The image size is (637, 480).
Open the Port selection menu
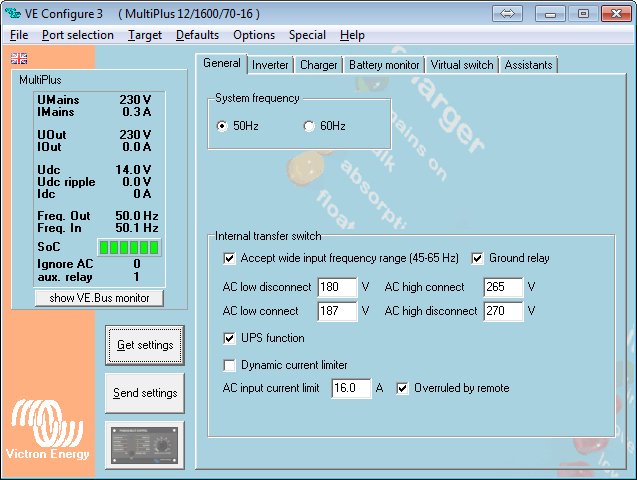78,35
